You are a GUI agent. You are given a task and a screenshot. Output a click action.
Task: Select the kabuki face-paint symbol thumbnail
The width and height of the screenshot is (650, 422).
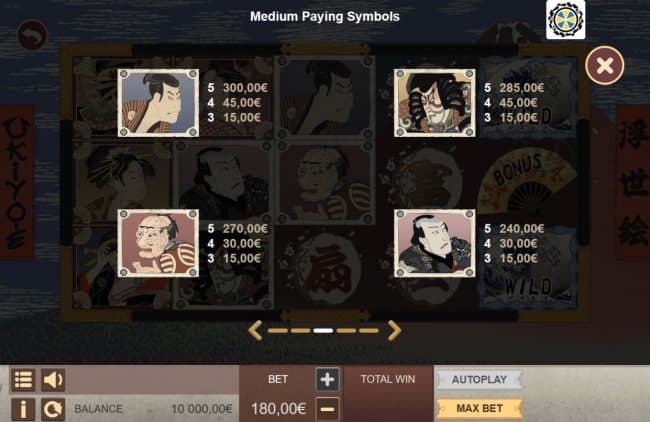pos(434,103)
